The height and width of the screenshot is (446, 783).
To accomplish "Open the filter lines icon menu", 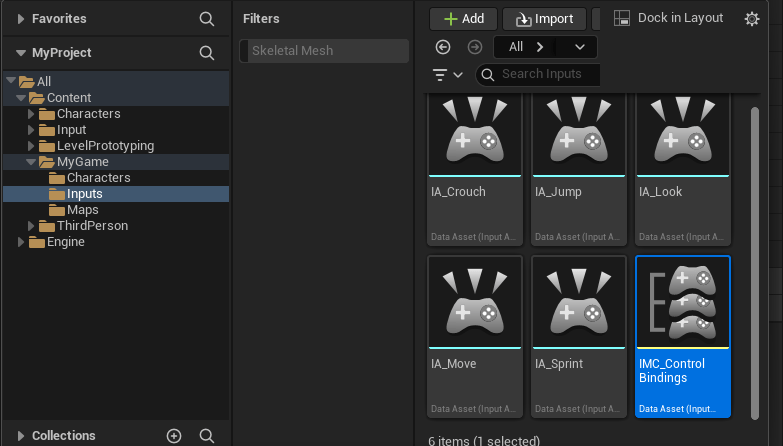I will click(x=446, y=75).
